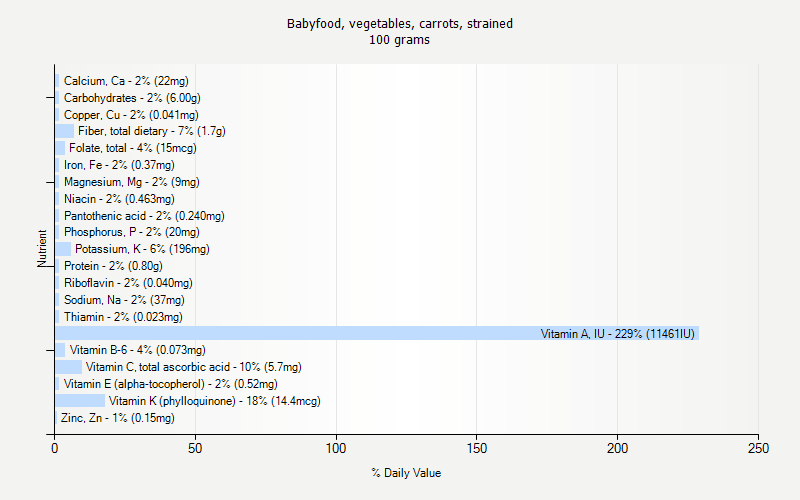Select the Magnesium, Mg 2% label

(x=132, y=182)
